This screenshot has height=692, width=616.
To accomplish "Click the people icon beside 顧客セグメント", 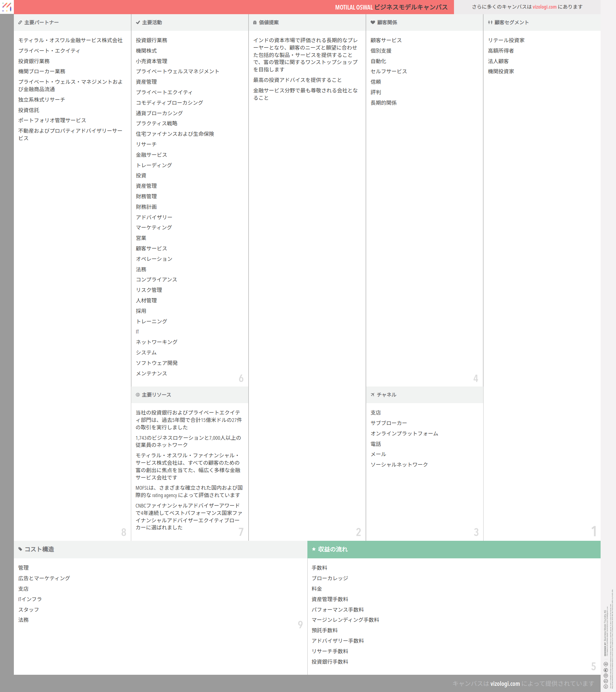I will click(490, 23).
